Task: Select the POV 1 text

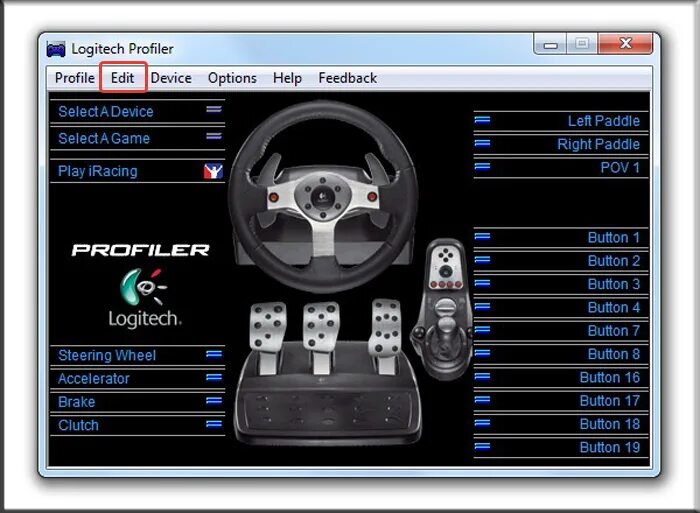Action: [x=620, y=167]
